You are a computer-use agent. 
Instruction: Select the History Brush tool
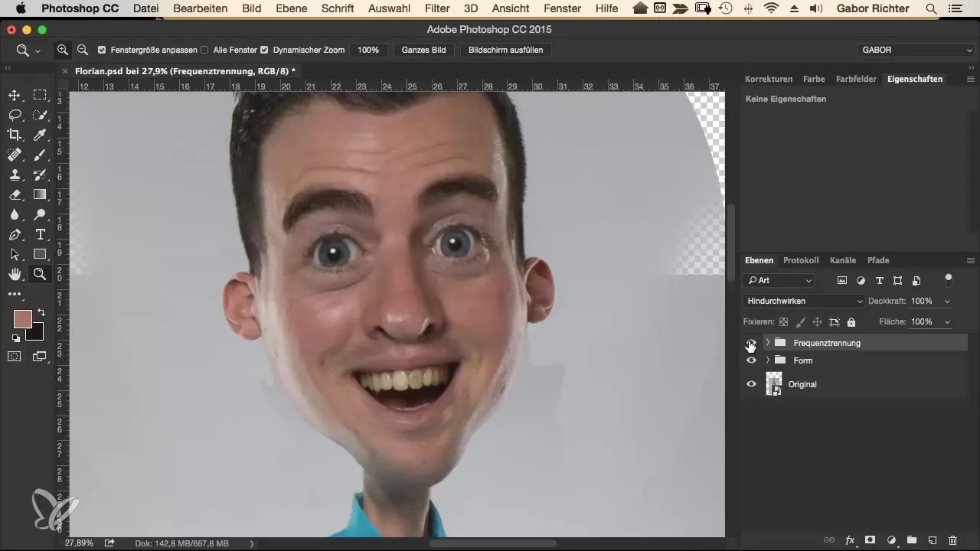(40, 175)
